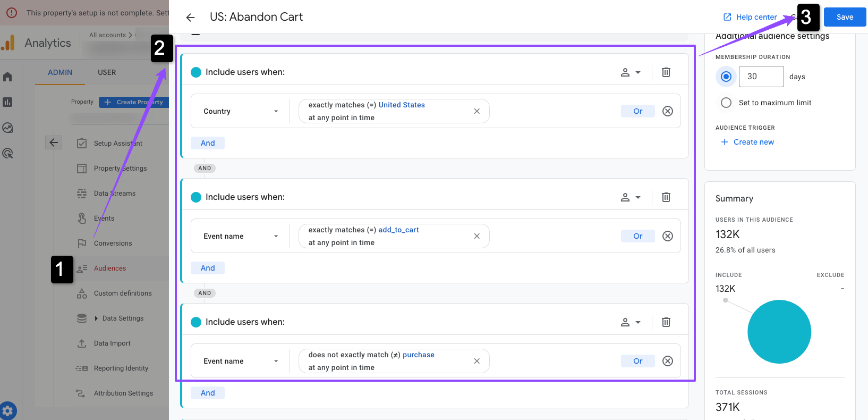The width and height of the screenshot is (868, 420).
Task: Click And button under add_to_cart condition
Action: 208,268
